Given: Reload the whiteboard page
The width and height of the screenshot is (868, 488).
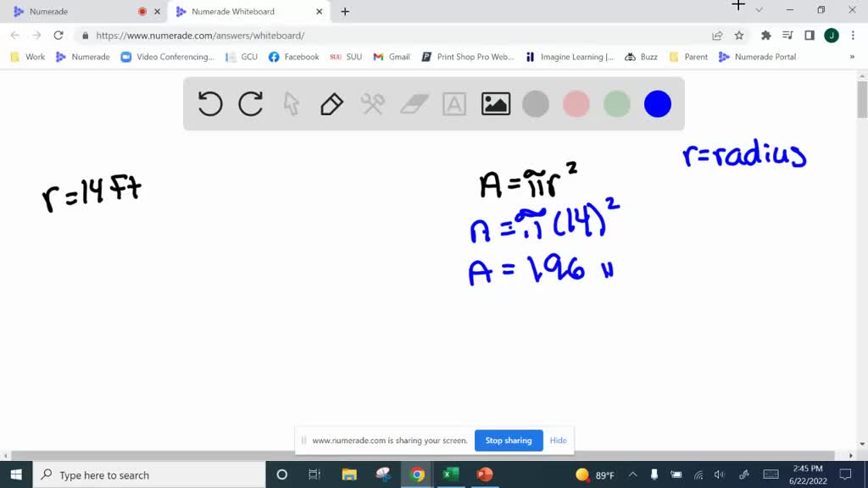Looking at the screenshot, I should point(58,36).
